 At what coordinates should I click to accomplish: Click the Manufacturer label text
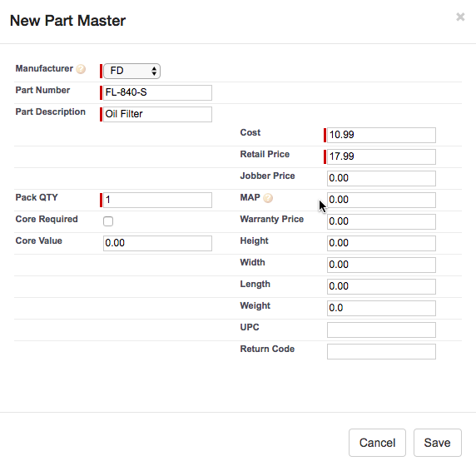[44, 68]
